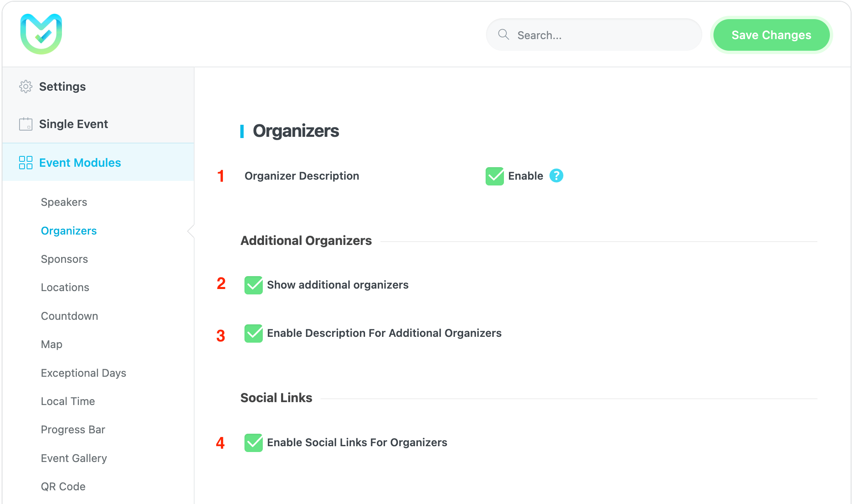Image resolution: width=854 pixels, height=504 pixels.
Task: Disable the Organizer Description Enable checkbox
Action: [x=494, y=176]
